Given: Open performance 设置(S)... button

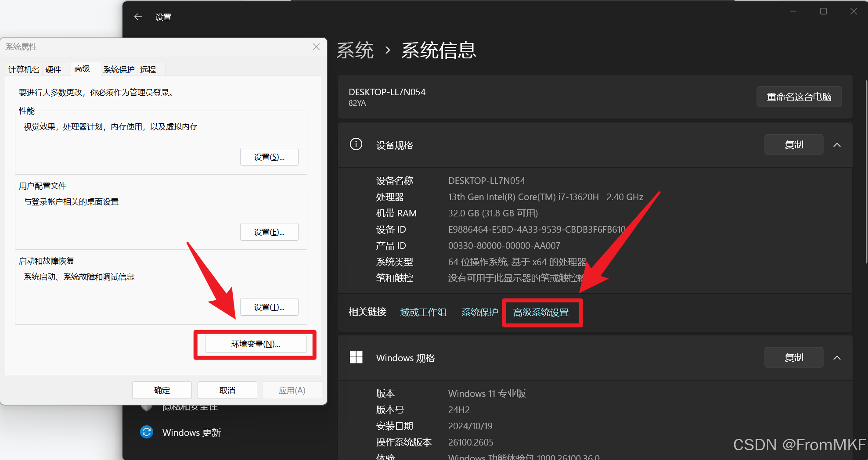Looking at the screenshot, I should pos(269,157).
